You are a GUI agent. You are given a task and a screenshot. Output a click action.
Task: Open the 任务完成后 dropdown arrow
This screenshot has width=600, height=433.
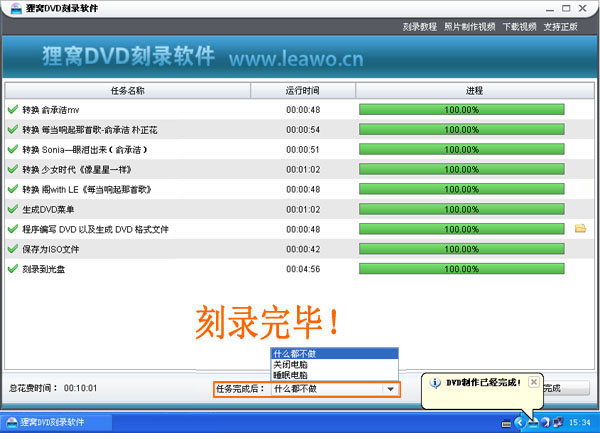(390, 389)
